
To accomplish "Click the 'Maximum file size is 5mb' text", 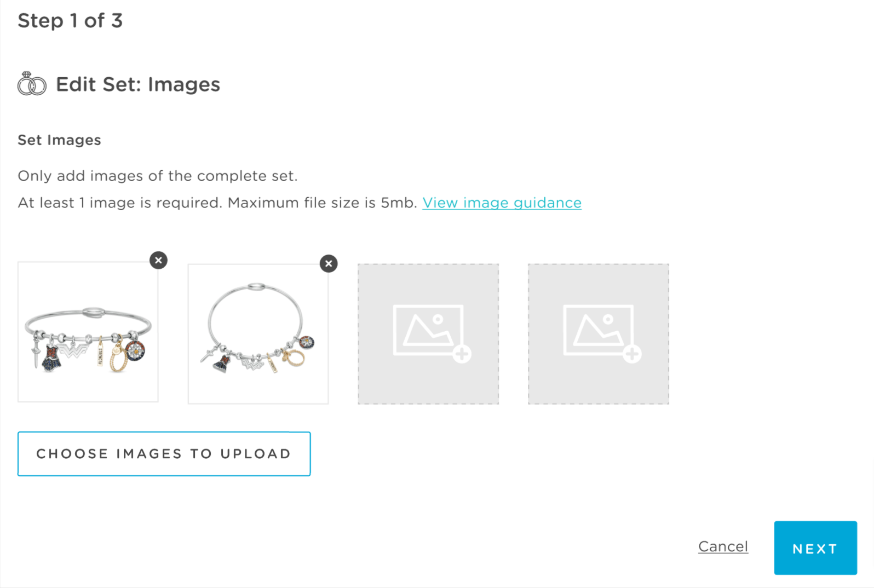I will 323,203.
